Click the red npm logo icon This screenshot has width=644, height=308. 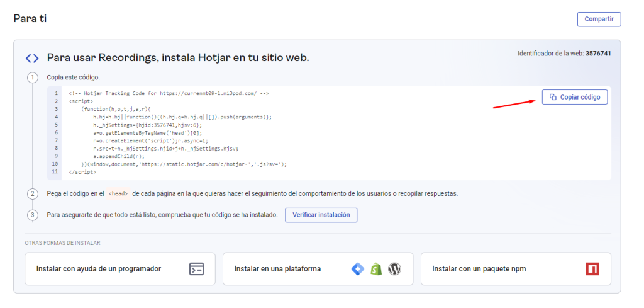point(592,269)
